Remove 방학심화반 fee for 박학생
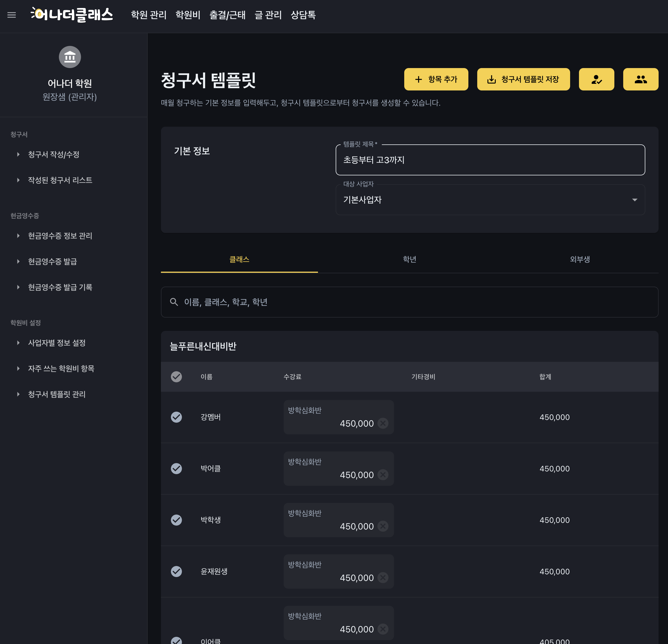668x644 pixels. point(383,526)
